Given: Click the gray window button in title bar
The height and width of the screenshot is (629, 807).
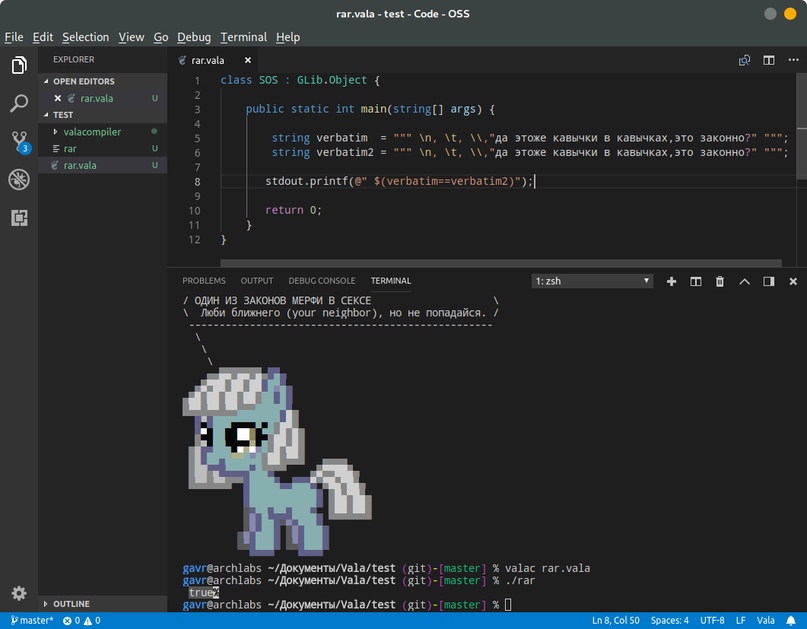Looking at the screenshot, I should pyautogui.click(x=770, y=14).
